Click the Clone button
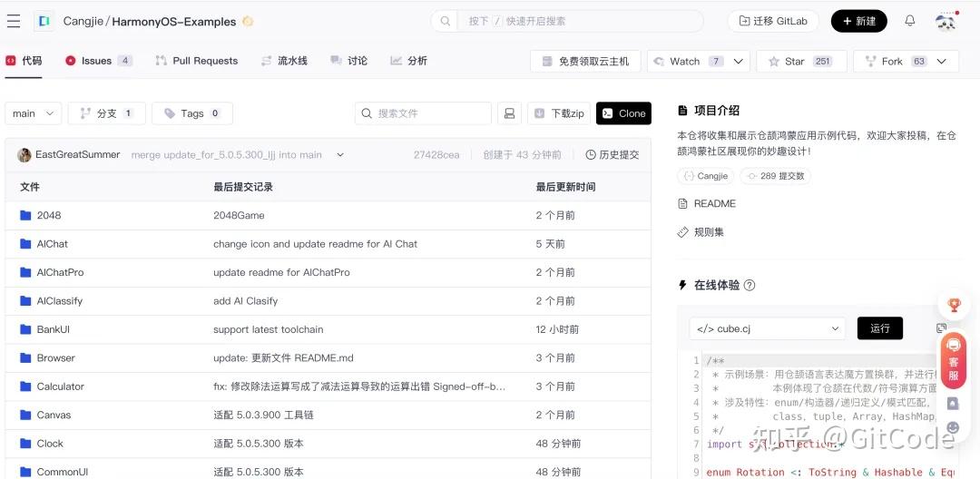980x479 pixels. point(623,113)
